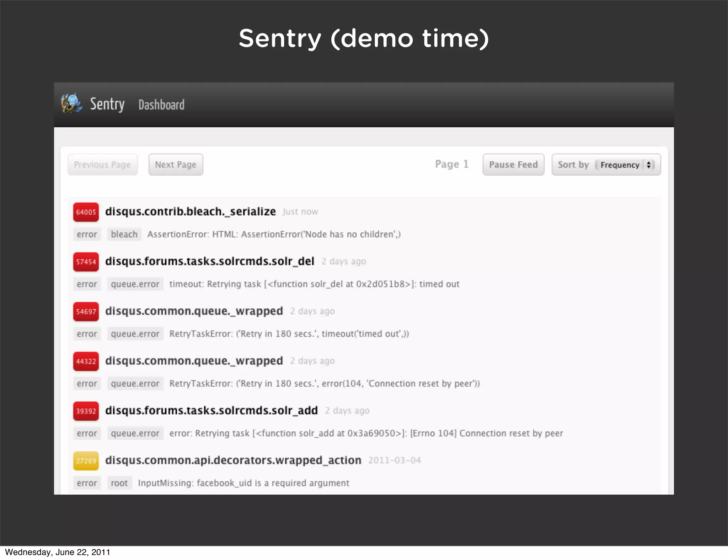
Task: Click '2 days ago' beside solr_add
Action: [x=347, y=411]
